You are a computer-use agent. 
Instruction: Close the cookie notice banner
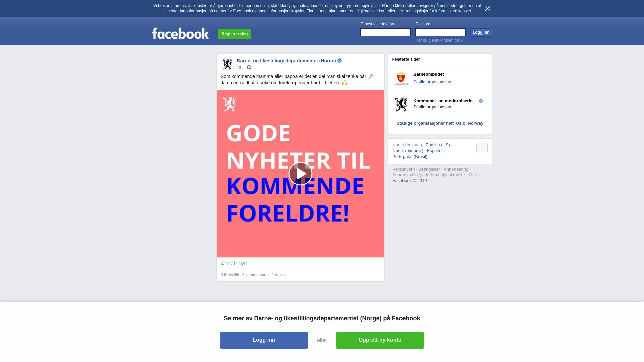[487, 9]
